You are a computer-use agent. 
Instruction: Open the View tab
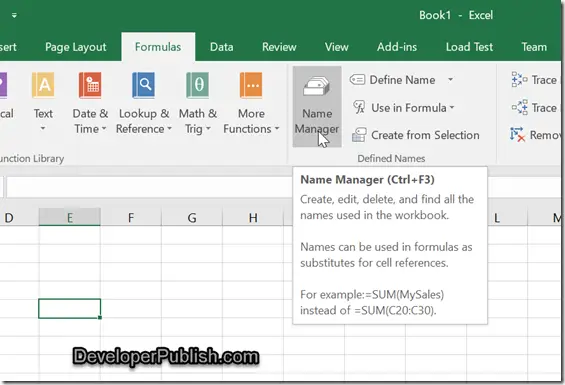[x=337, y=47]
